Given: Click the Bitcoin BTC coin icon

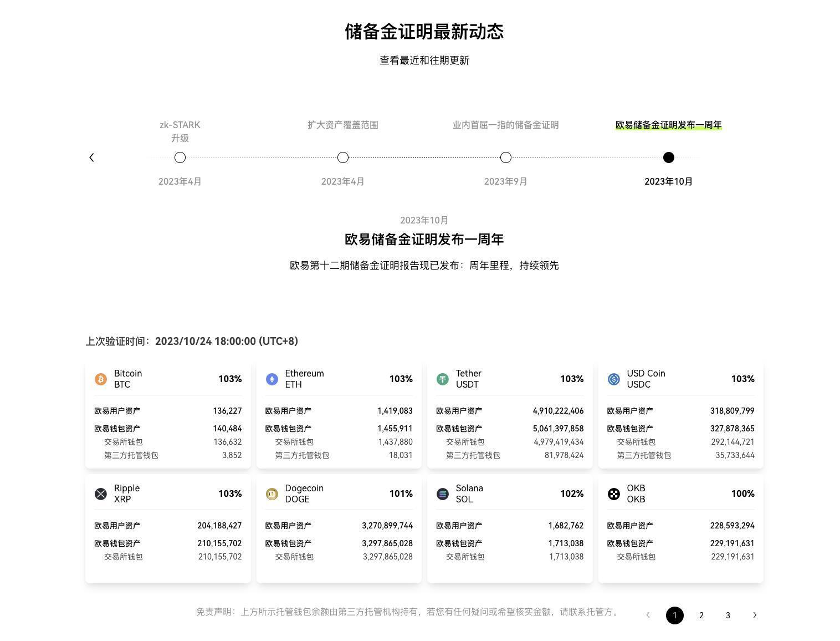Looking at the screenshot, I should 101,379.
